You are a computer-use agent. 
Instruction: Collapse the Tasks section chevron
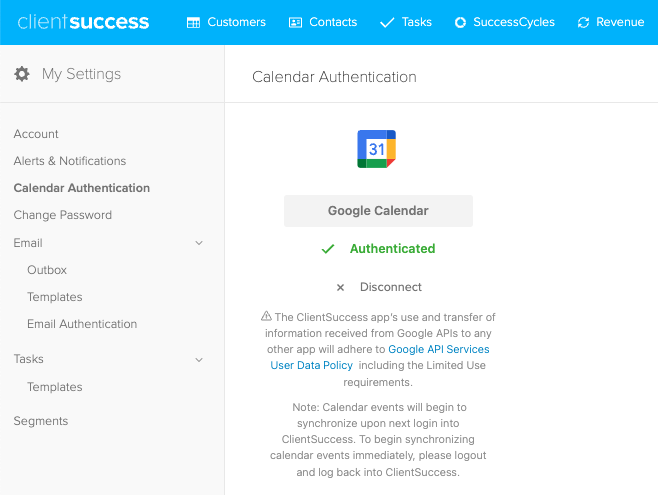(x=199, y=360)
